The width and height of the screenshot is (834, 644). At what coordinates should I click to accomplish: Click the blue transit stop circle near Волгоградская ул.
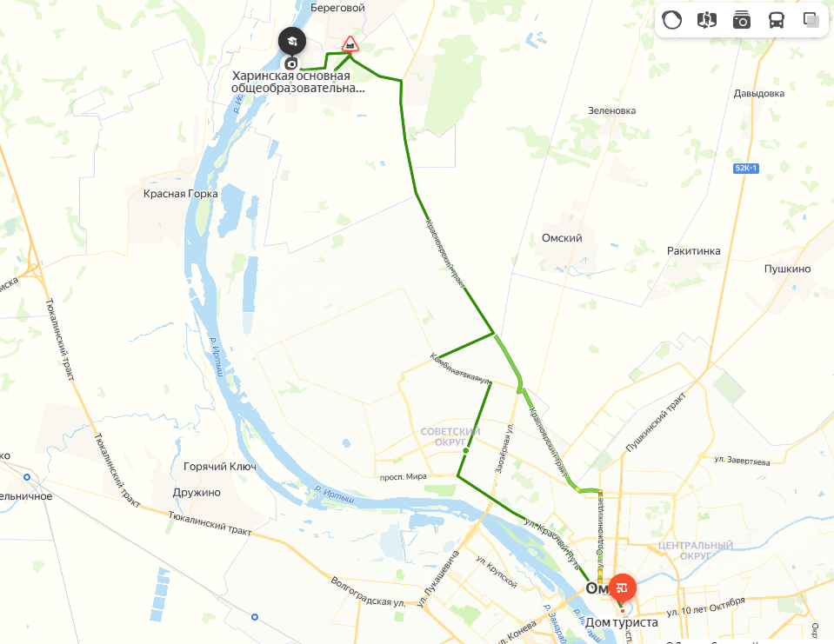point(255,617)
